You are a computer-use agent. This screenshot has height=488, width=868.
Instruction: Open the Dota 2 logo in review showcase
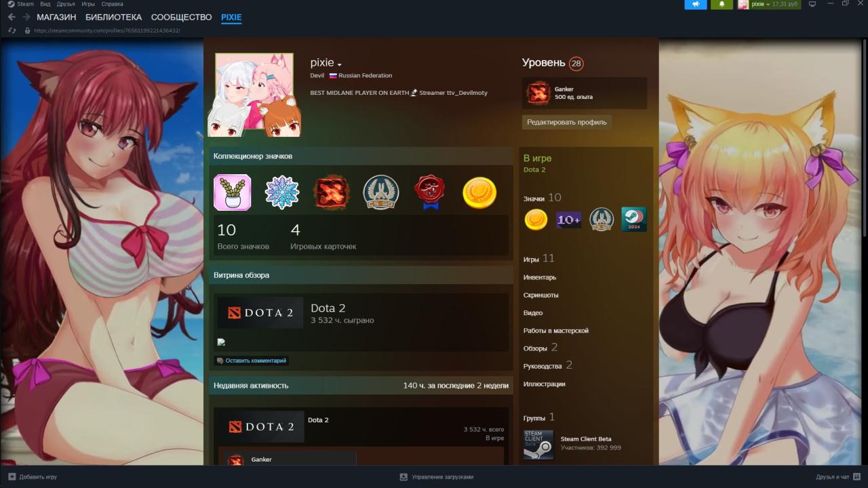click(260, 312)
